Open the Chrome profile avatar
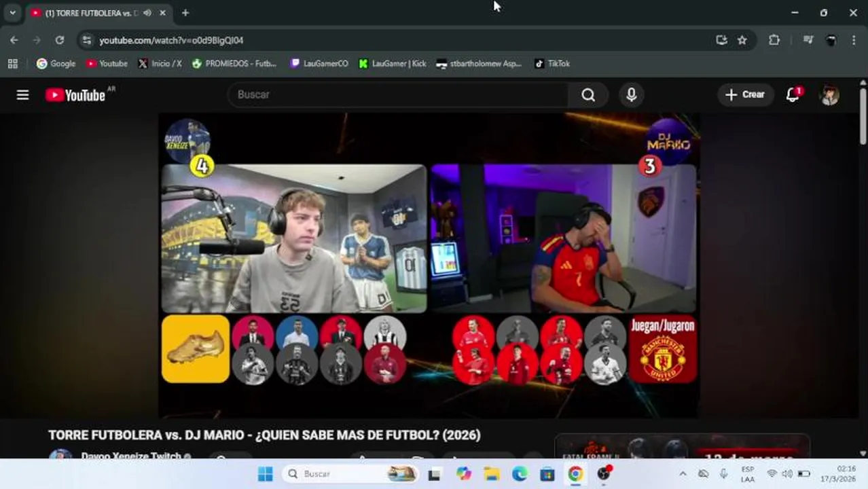868x489 pixels. [x=831, y=40]
